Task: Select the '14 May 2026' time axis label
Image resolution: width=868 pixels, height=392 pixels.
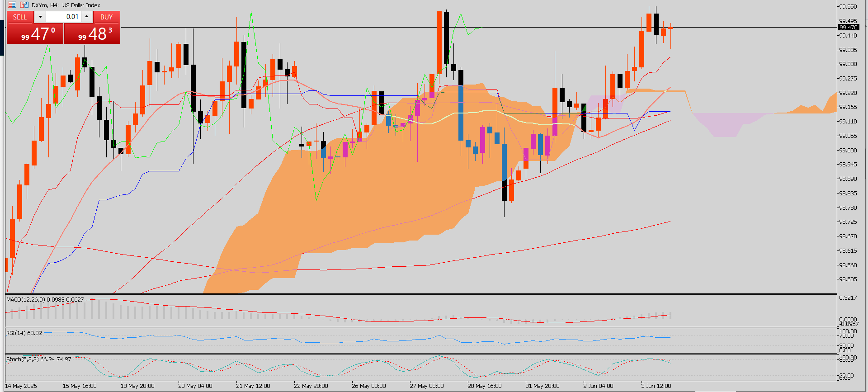Action: pyautogui.click(x=21, y=386)
